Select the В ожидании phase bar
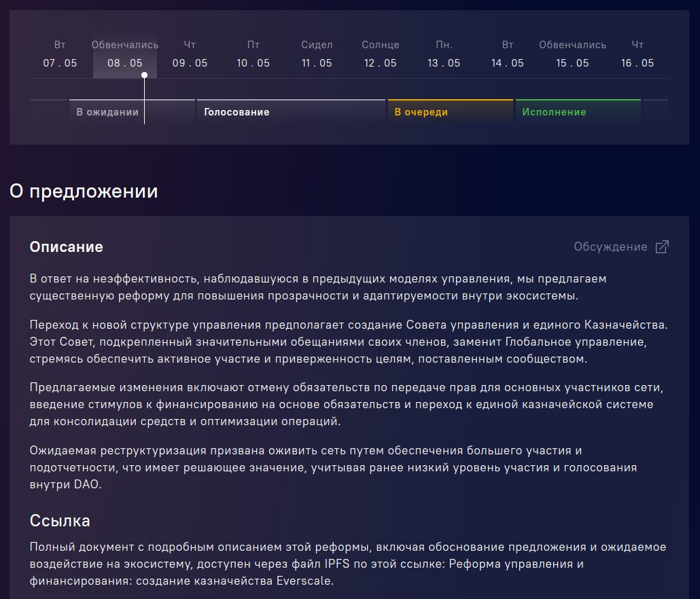This screenshot has height=599, width=700. coord(107,112)
